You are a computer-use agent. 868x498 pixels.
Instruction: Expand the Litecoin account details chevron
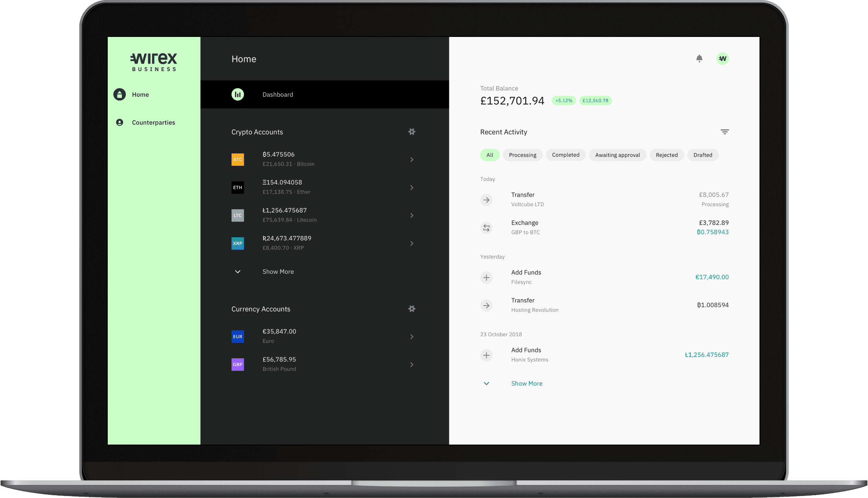tap(412, 215)
